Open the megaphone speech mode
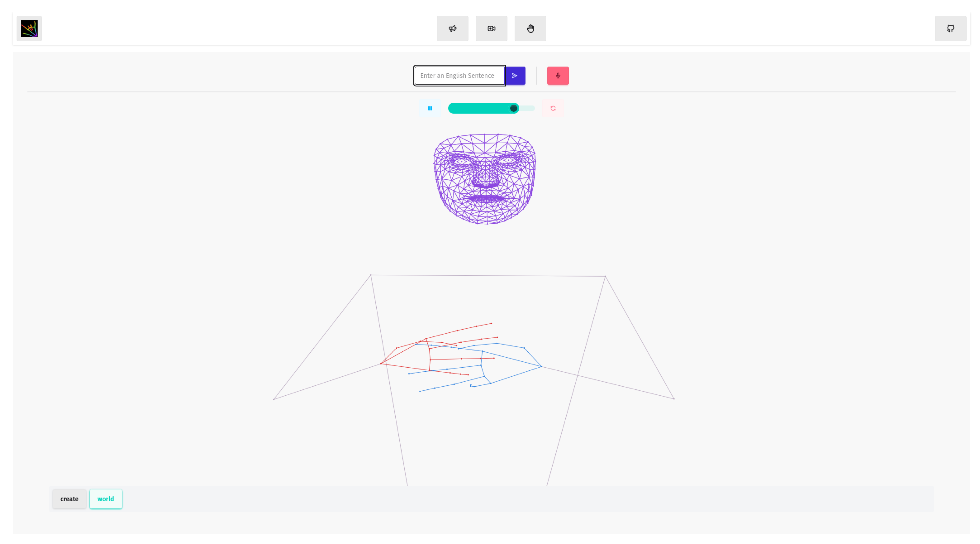The image size is (980, 544). 452,29
